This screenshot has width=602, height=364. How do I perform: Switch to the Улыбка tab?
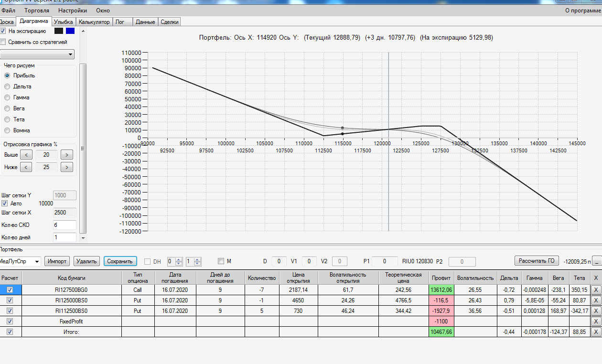pos(64,22)
